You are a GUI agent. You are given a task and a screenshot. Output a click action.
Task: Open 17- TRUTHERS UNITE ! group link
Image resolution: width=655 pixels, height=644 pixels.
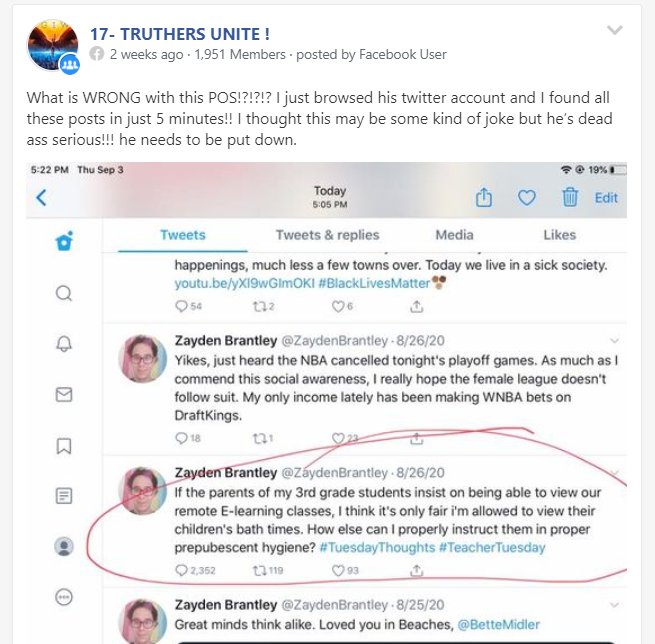click(x=180, y=34)
